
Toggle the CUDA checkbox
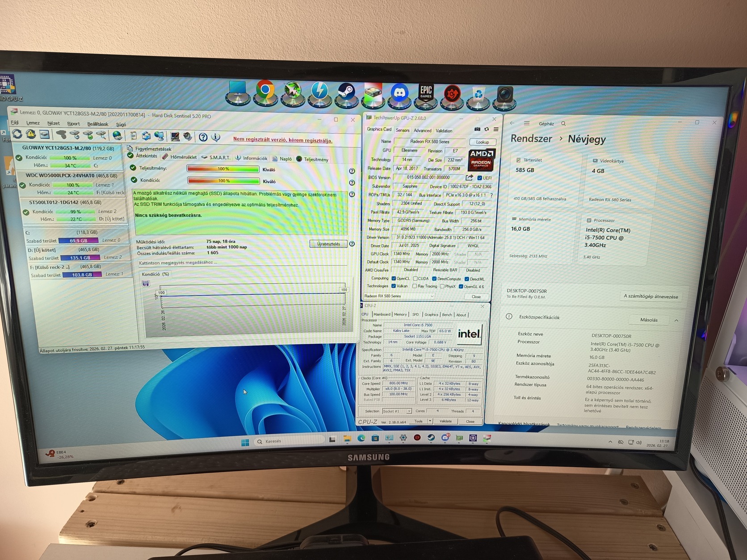(415, 279)
